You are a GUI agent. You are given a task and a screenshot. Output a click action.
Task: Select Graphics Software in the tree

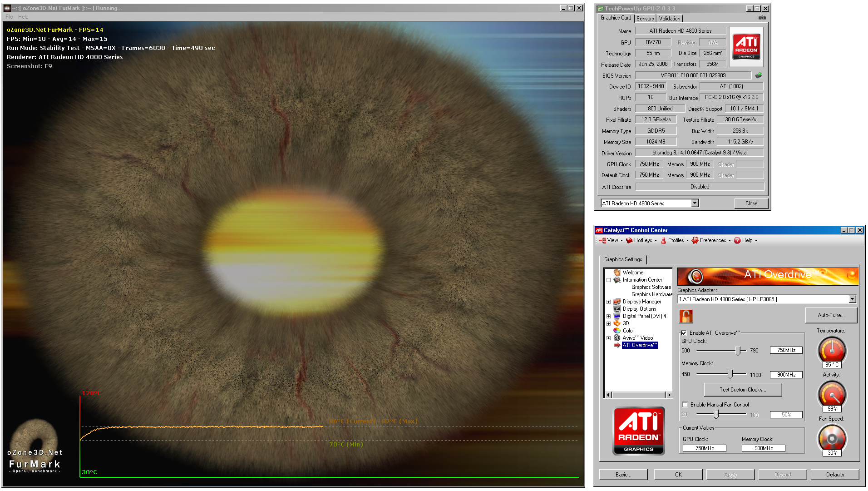click(651, 287)
